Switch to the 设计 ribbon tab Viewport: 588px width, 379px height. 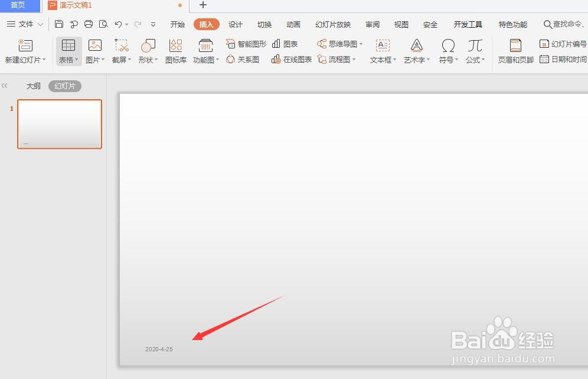[236, 24]
